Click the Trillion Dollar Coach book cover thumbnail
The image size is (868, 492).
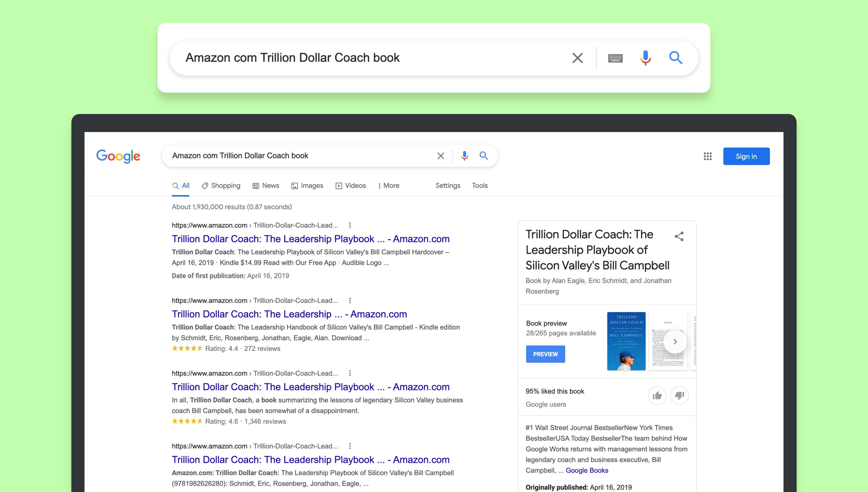(626, 341)
